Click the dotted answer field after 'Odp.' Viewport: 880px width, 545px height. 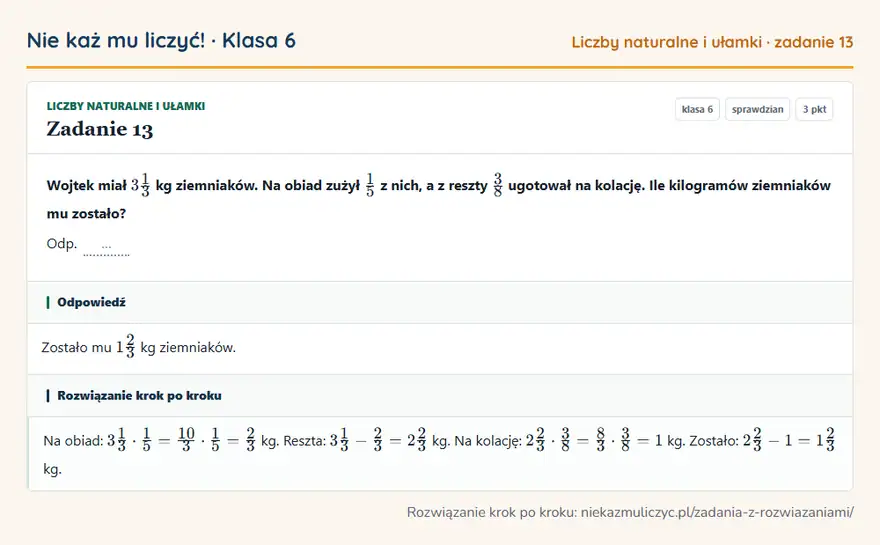(106, 247)
